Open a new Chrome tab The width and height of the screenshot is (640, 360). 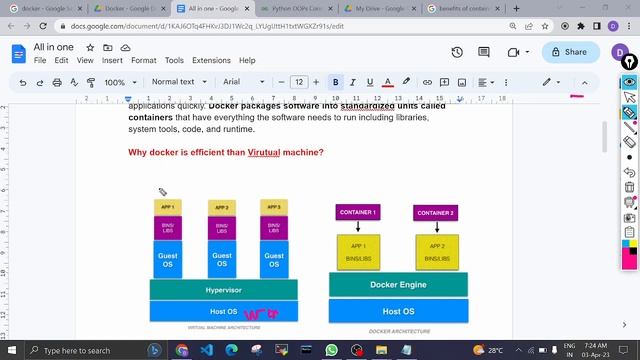[x=516, y=9]
